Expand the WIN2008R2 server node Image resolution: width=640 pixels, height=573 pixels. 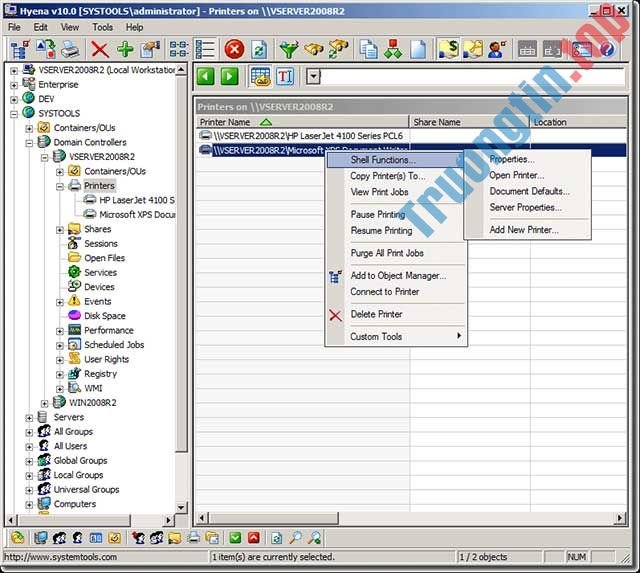coord(44,403)
